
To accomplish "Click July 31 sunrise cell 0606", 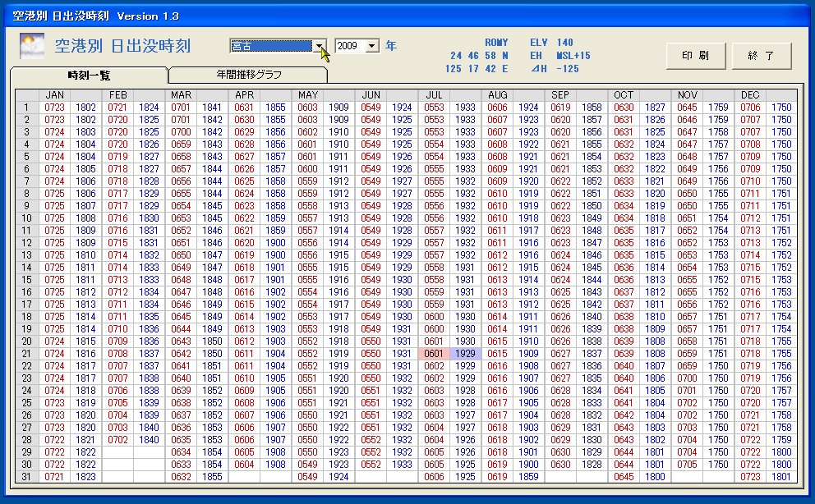I will click(x=434, y=476).
